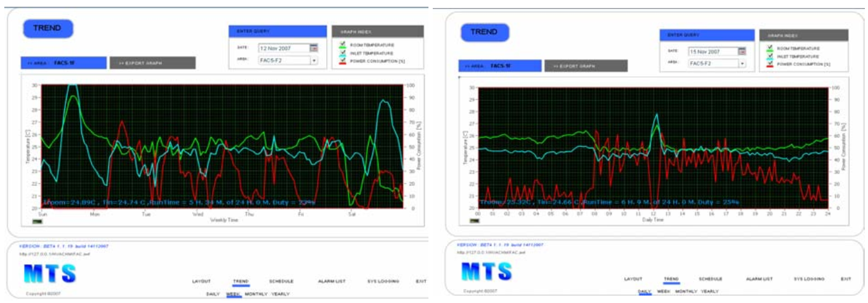Open calendar picker beside 12 Nov 2007 date
Viewport: 868px width, 303px height.
(x=314, y=48)
